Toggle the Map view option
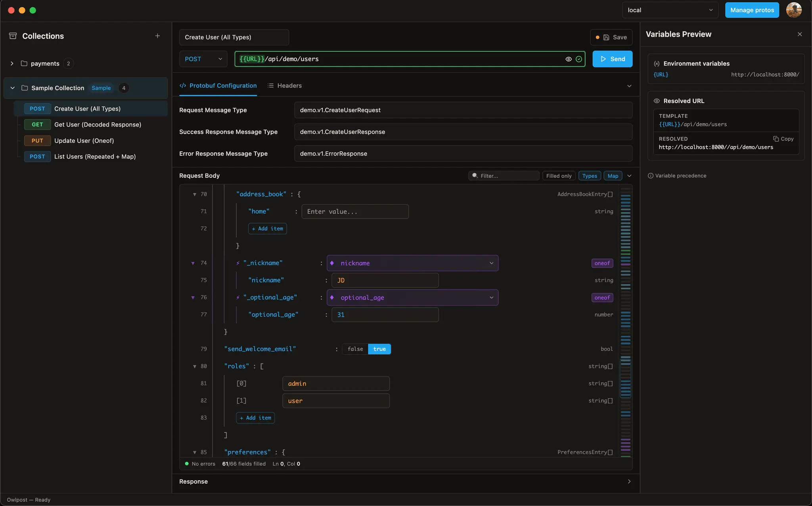Viewport: 812px width, 506px height. coord(613,176)
